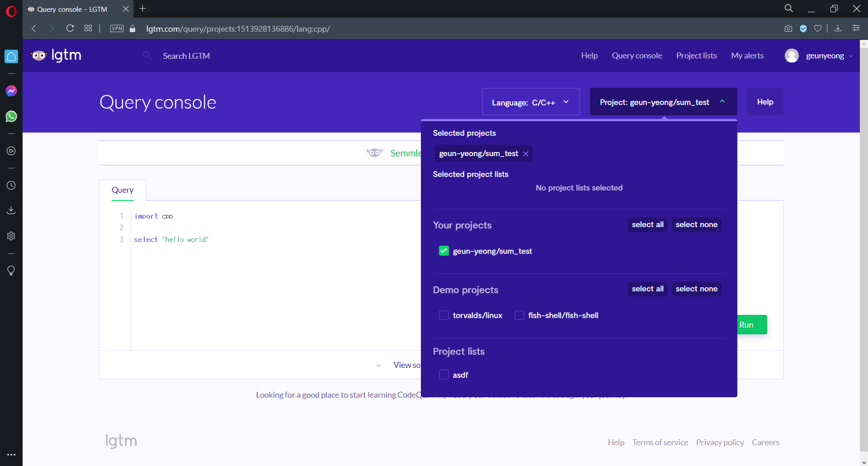Viewport: 868px width, 466px height.
Task: Open speed dial grid icon
Action: point(88,29)
